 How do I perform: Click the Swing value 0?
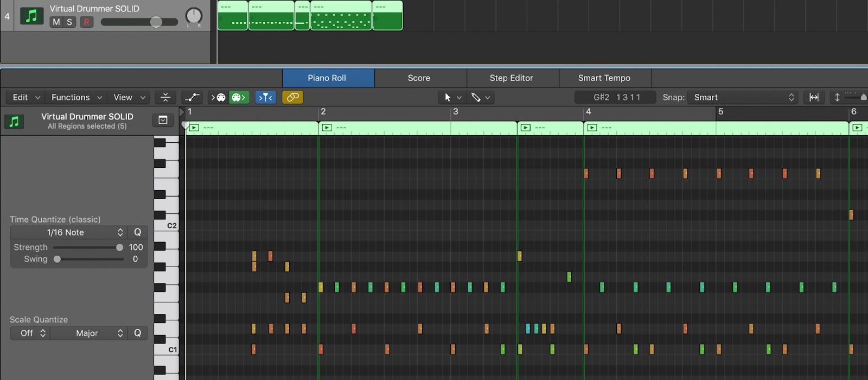click(136, 259)
